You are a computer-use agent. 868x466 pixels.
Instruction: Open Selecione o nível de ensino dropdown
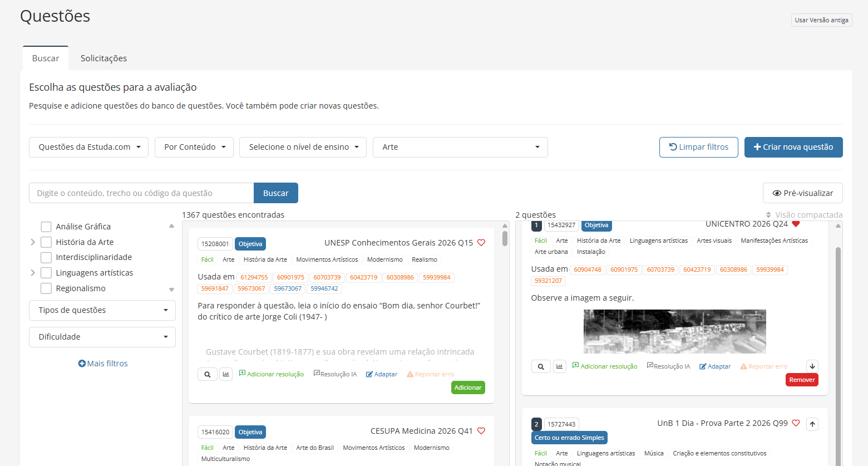[303, 147]
